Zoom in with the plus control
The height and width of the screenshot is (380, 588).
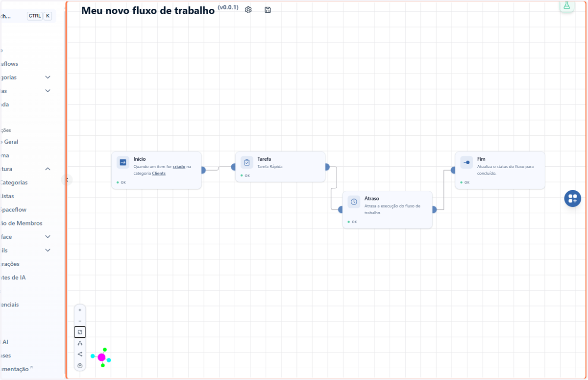click(80, 310)
